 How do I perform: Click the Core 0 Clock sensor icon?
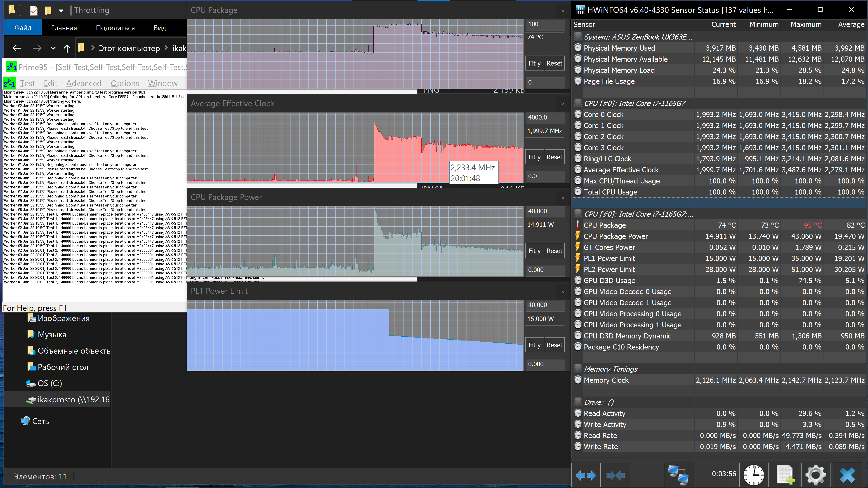(578, 114)
